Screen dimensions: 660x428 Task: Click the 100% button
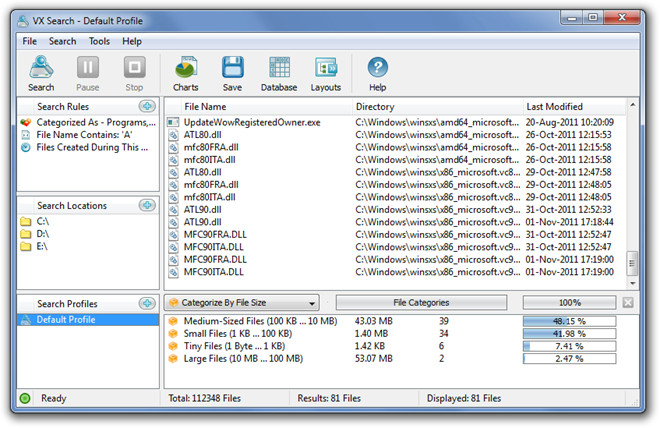point(570,303)
